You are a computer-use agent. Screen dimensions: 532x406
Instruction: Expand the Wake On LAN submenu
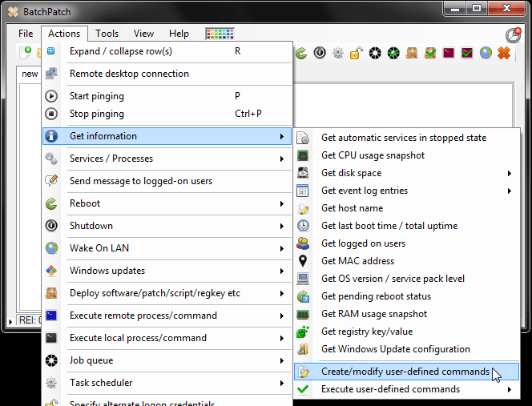click(167, 248)
